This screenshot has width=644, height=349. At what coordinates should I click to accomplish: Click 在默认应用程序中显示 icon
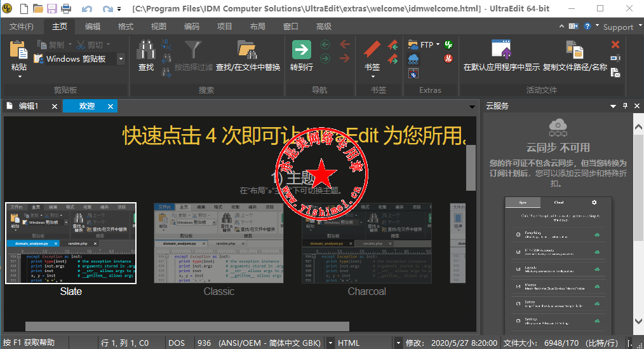(502, 50)
